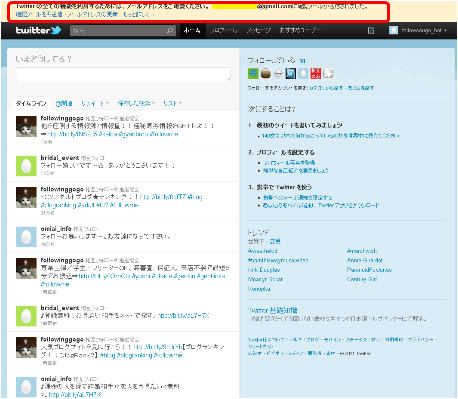
Task: Click update email address link in banner
Action: [x=93, y=14]
